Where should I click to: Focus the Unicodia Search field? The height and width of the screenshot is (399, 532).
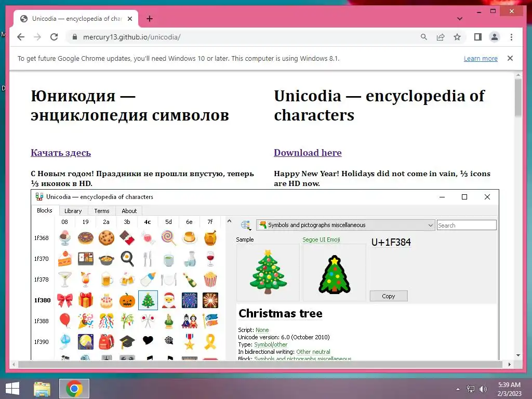[x=467, y=225]
